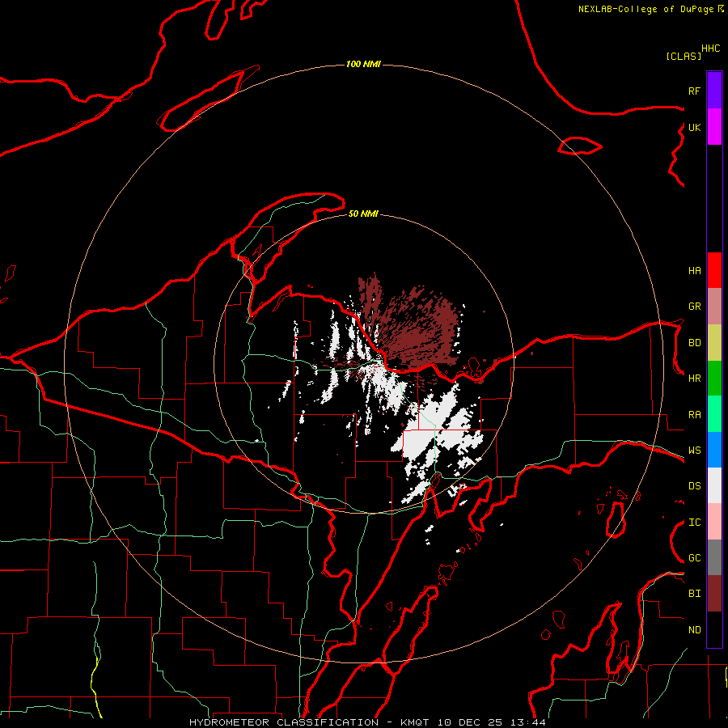728x728 pixels.
Task: Click the 'ND' legend label
Action: tap(694, 630)
